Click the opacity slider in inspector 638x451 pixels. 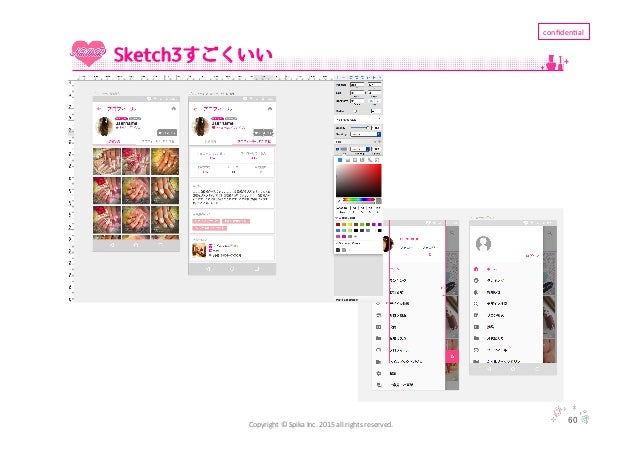pos(360,127)
